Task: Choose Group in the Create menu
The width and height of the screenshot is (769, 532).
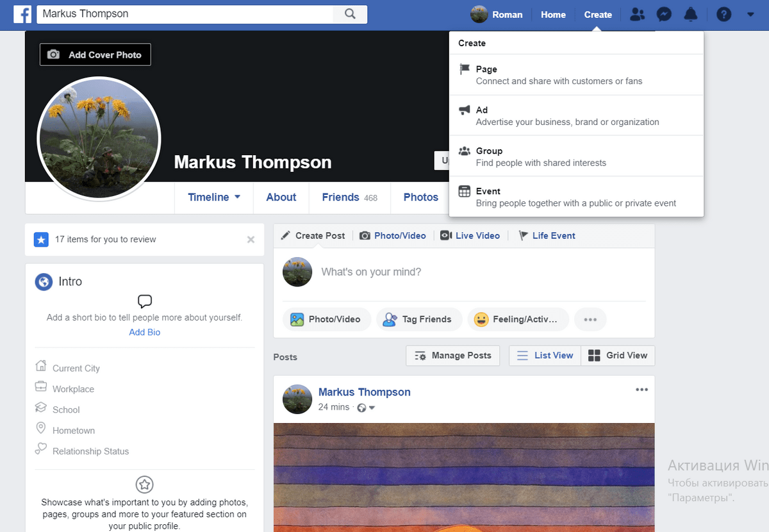Action: (x=577, y=156)
